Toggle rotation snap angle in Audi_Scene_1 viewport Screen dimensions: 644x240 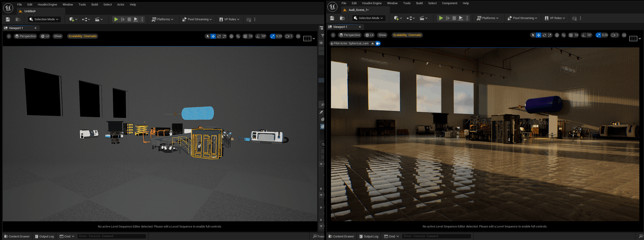(x=583, y=35)
